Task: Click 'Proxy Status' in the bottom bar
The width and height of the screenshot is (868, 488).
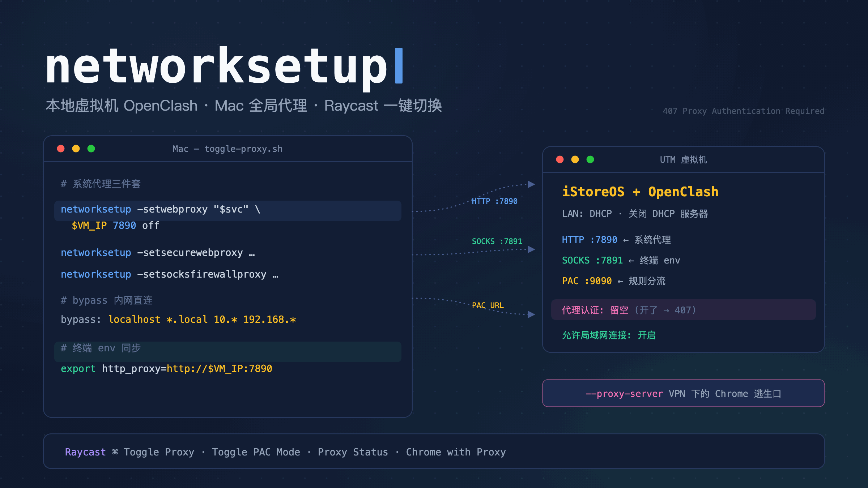Action: 353,452
